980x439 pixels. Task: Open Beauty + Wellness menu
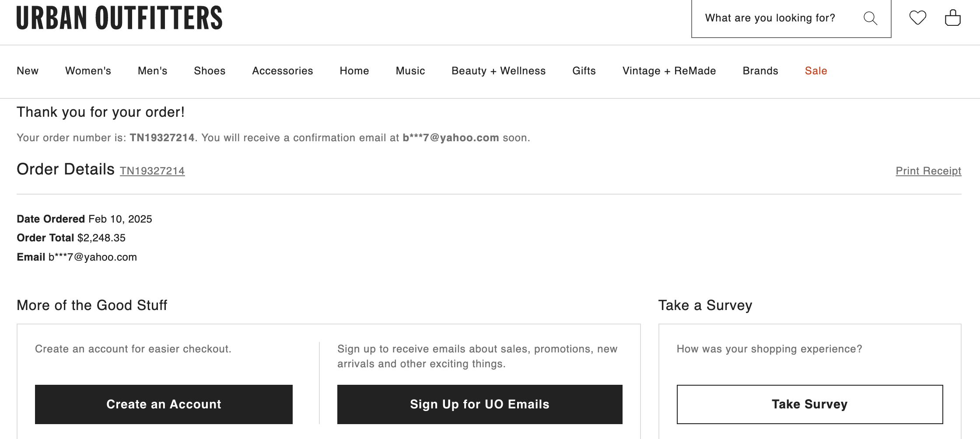[498, 71]
